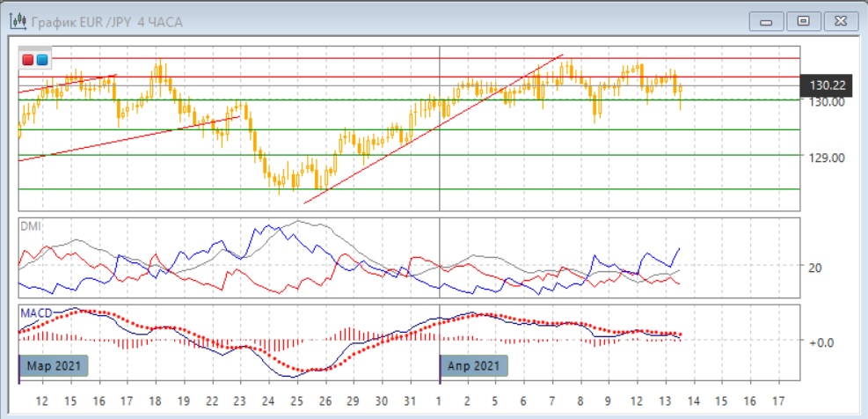Maximize the EUR/JPY chart window
The image size is (868, 419).
[802, 20]
